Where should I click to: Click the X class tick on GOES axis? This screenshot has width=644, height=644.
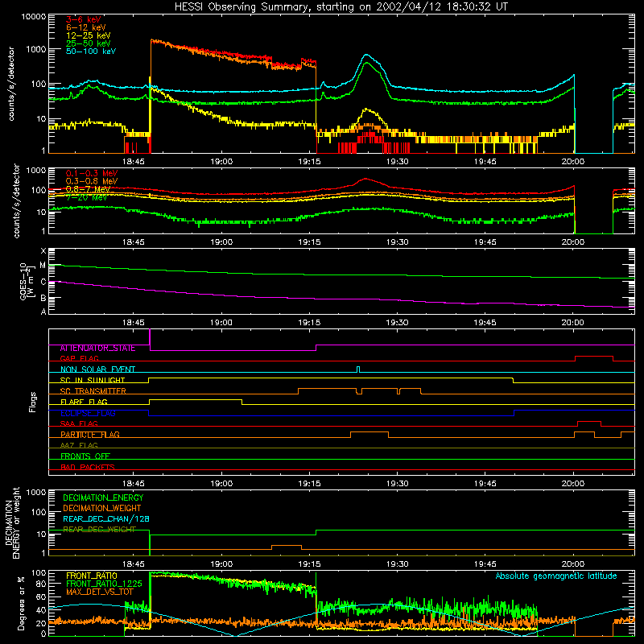pos(43,251)
